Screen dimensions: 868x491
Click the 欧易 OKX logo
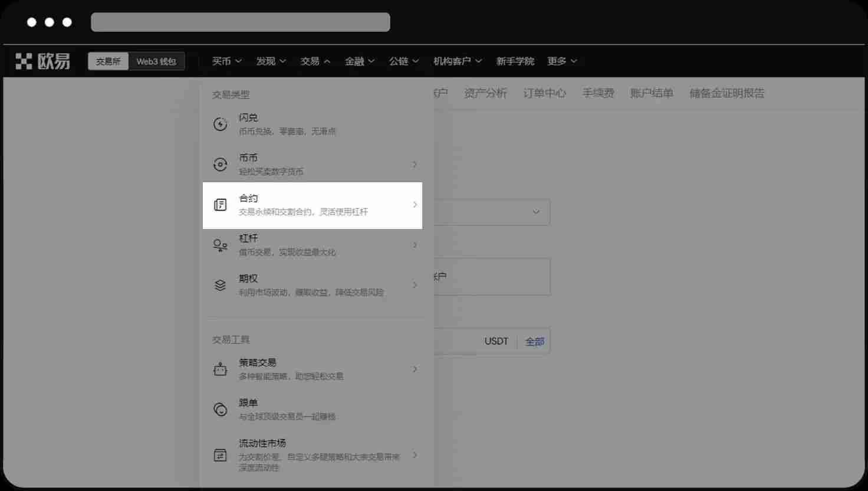click(x=41, y=61)
